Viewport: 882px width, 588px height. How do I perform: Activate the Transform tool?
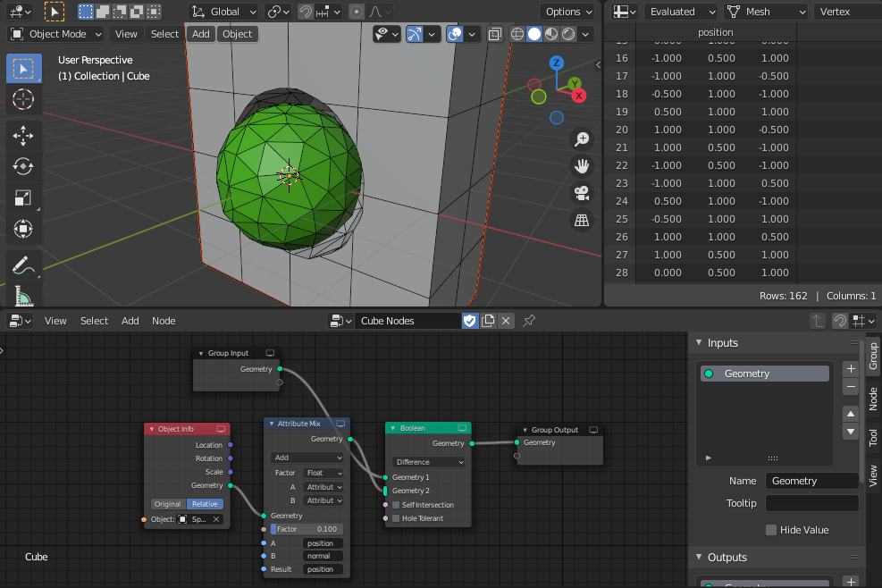(23, 229)
